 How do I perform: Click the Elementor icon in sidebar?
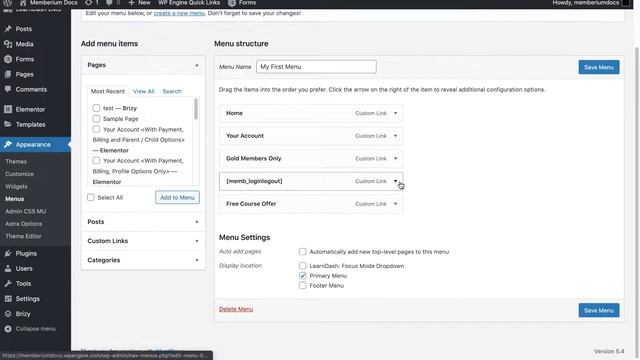pos(8,109)
